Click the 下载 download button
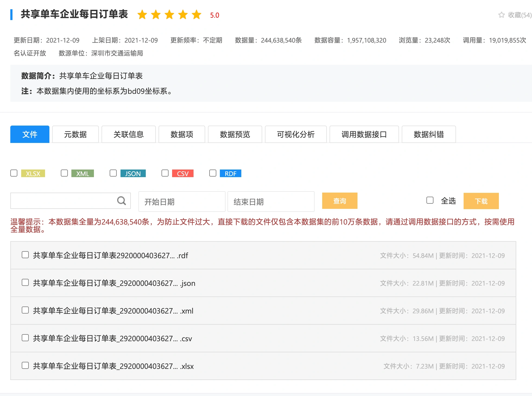This screenshot has height=396, width=532. click(481, 201)
